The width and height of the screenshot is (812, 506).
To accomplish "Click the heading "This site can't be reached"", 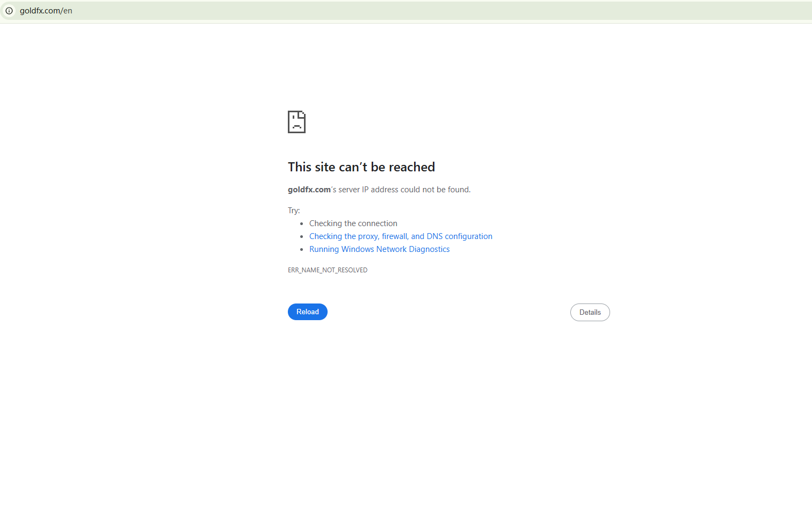I will tap(361, 167).
